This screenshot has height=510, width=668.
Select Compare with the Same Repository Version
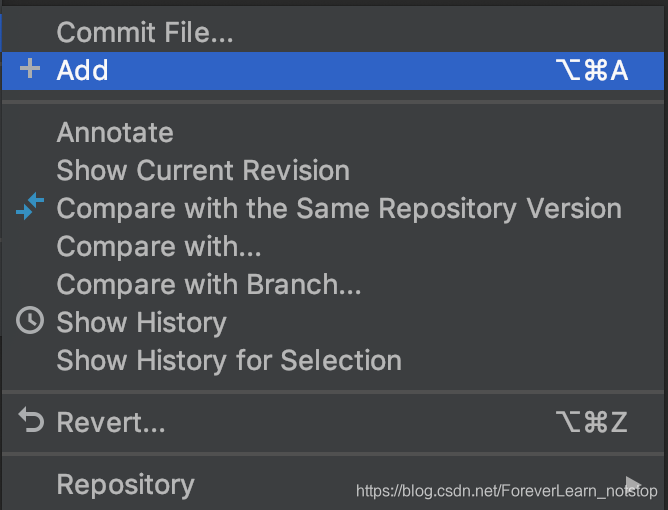[x=333, y=208]
